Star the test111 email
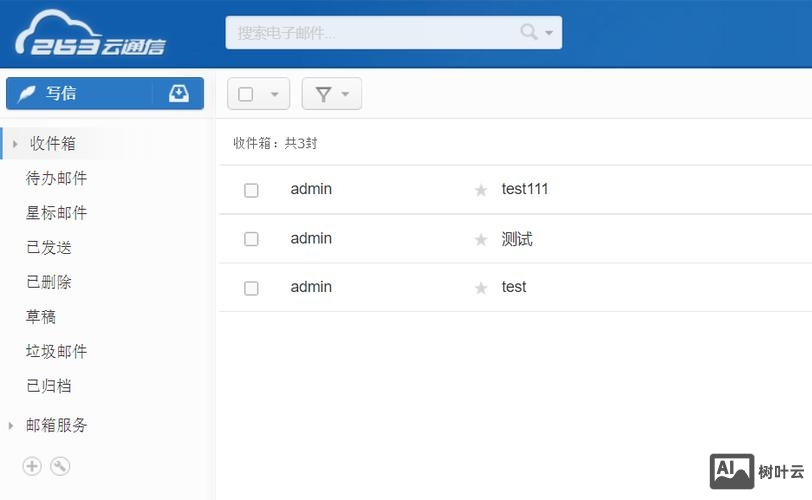 481,190
